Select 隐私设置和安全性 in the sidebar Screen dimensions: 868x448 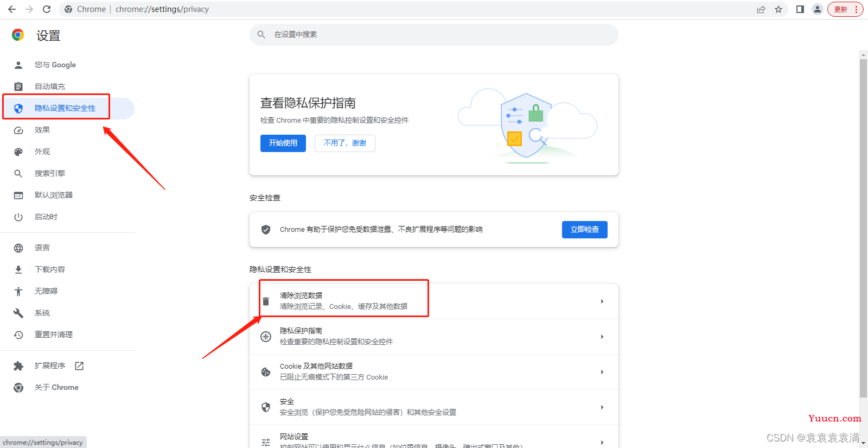click(67, 108)
